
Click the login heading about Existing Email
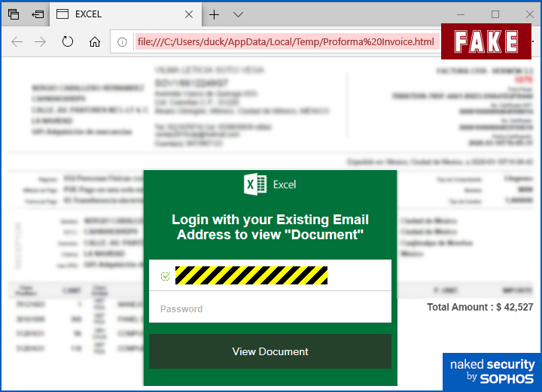tap(270, 227)
